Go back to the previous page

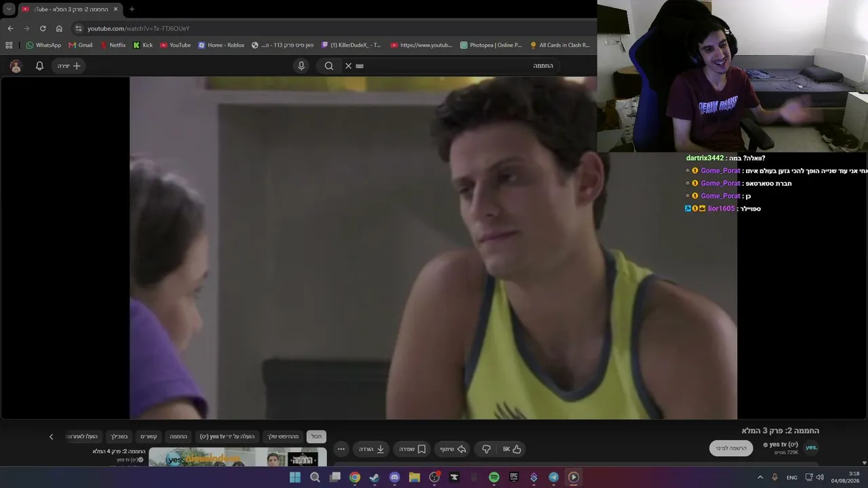coord(10,28)
